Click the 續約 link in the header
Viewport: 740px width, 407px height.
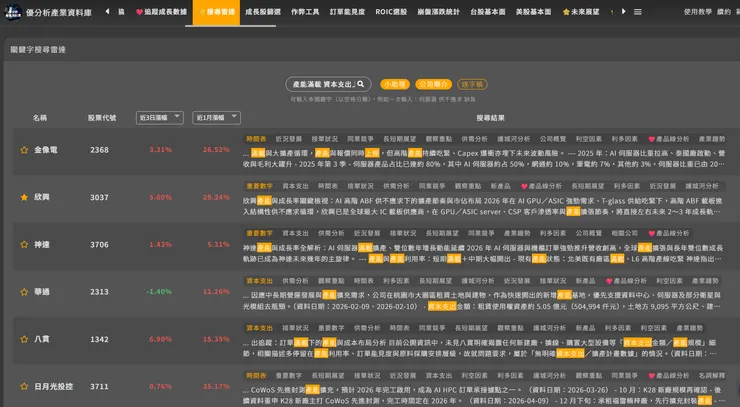(x=723, y=12)
